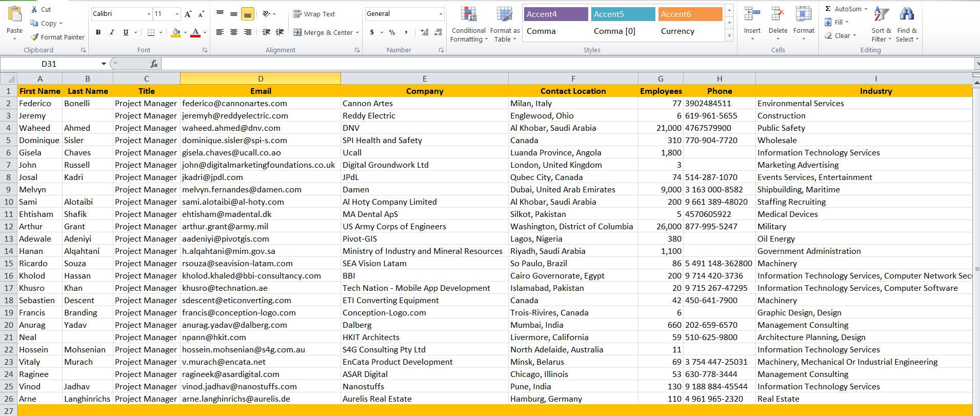980x416 pixels.
Task: Open the Calibri font name dropdown
Action: pyautogui.click(x=149, y=14)
